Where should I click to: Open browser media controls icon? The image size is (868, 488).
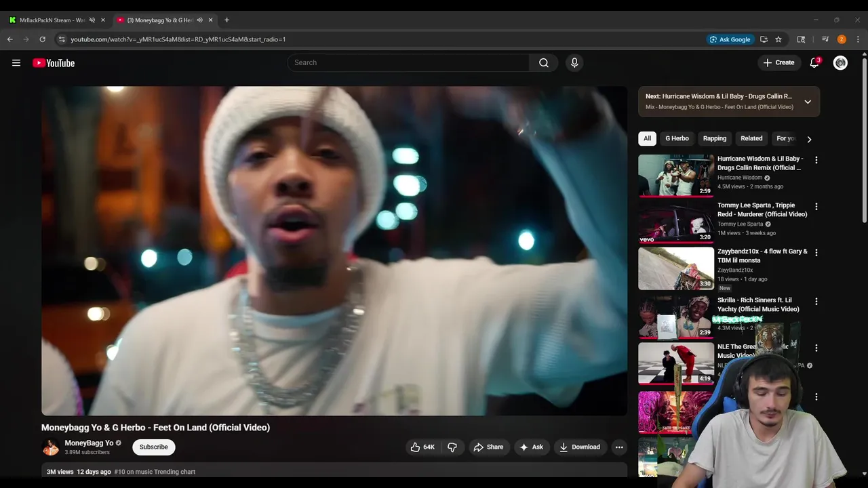[x=825, y=39]
